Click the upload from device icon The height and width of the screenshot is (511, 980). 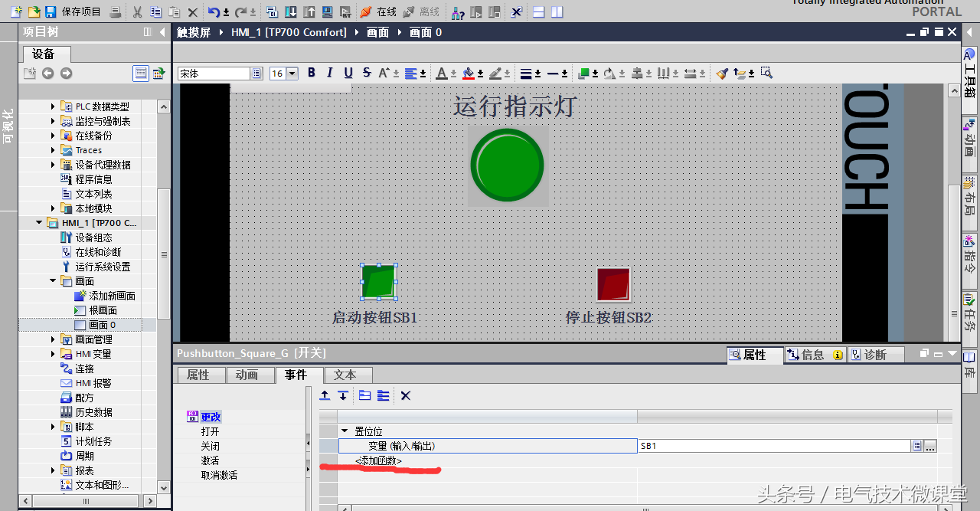coord(309,11)
